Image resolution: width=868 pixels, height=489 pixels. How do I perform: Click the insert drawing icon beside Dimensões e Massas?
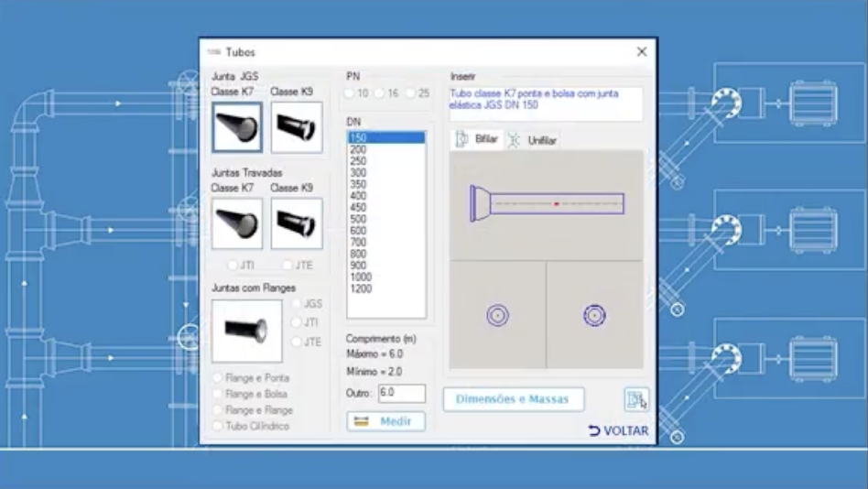point(635,399)
